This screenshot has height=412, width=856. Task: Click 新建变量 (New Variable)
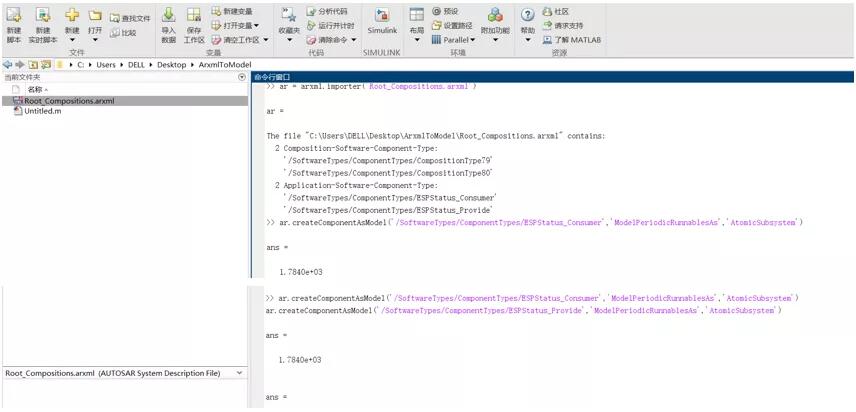(232, 11)
